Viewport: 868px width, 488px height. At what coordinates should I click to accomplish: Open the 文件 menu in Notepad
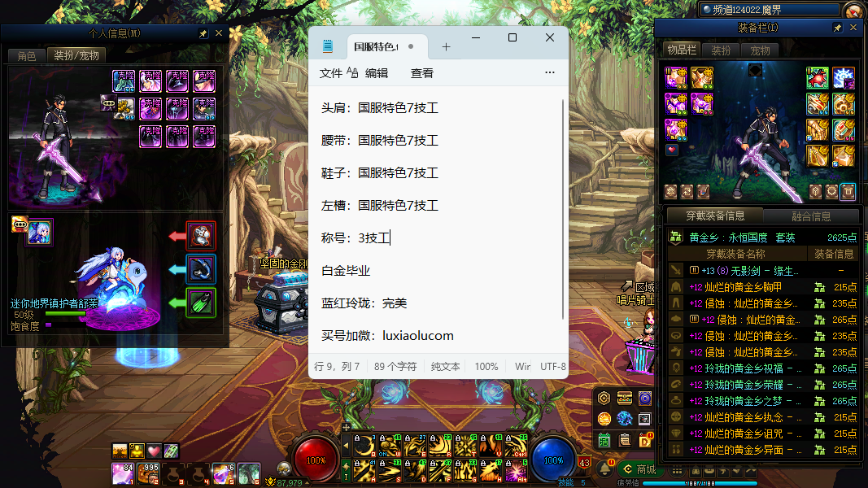(x=331, y=73)
